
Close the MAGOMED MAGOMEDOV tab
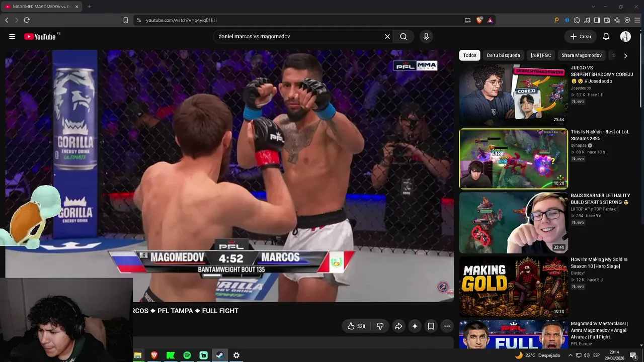click(x=77, y=7)
